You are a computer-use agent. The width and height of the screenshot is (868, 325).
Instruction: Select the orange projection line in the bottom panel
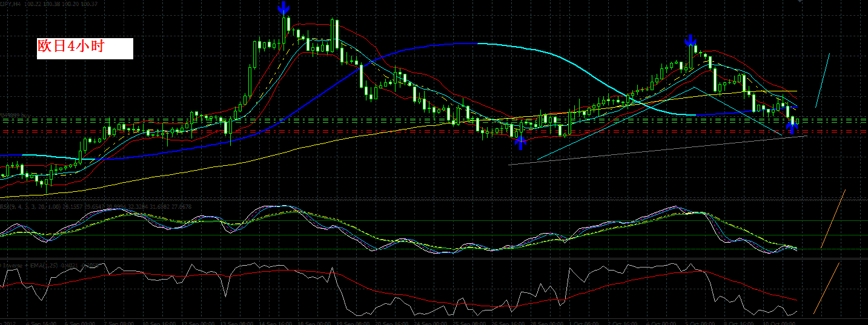[x=827, y=288]
